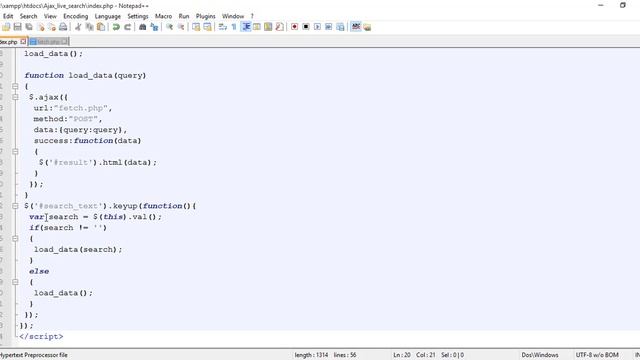This screenshot has width=640, height=360.
Task: Open the Replace dialog icon
Action: pyautogui.click(x=154, y=27)
